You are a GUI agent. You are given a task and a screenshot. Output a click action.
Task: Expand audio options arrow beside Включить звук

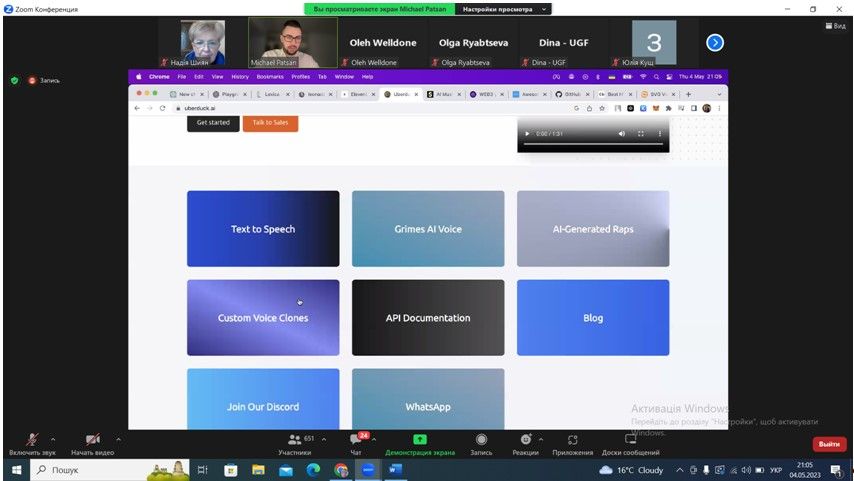tap(53, 439)
